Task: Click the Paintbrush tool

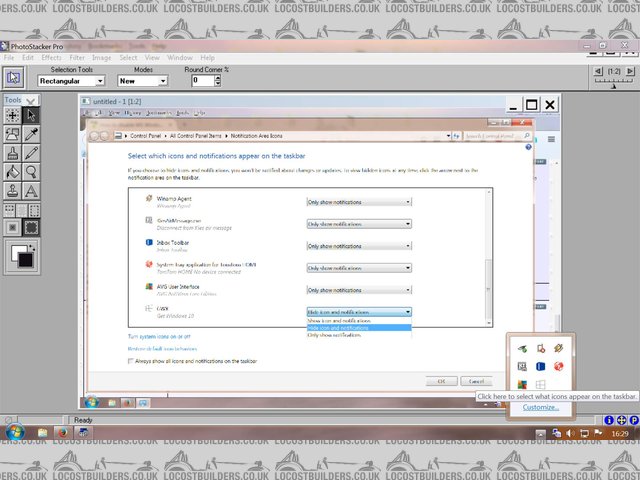Action: (x=12, y=153)
